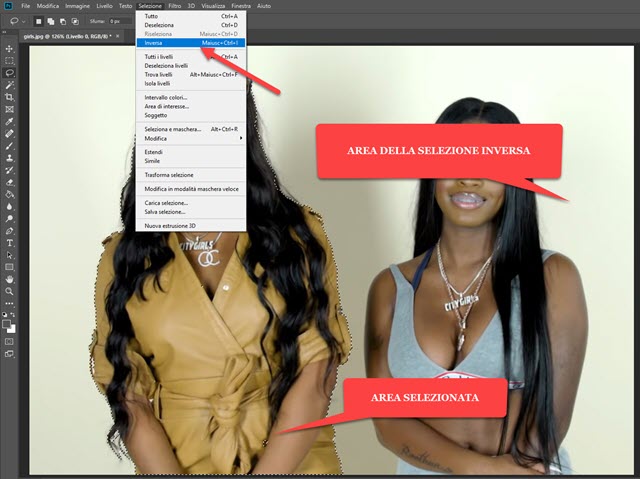Open the Aiuto menu
The height and width of the screenshot is (479, 640).
point(264,6)
